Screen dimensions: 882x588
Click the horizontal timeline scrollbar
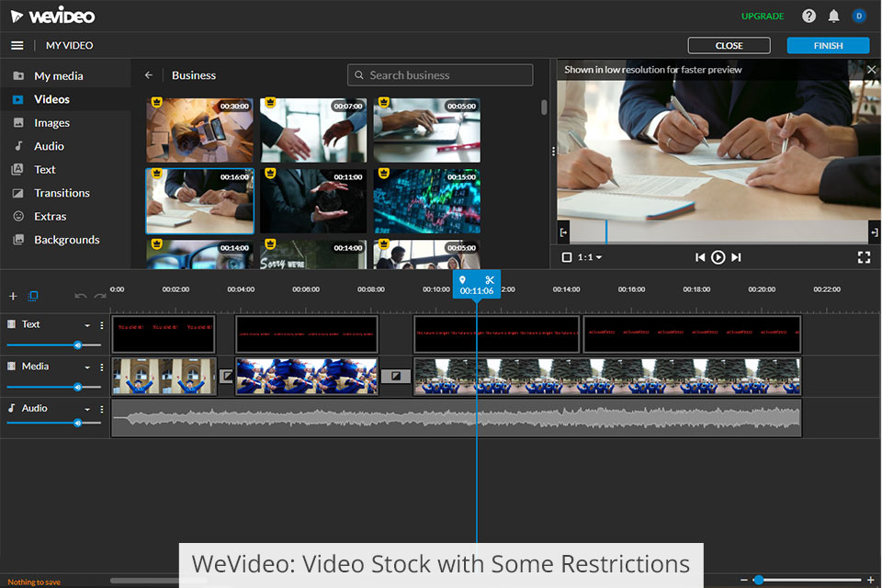tap(159, 580)
